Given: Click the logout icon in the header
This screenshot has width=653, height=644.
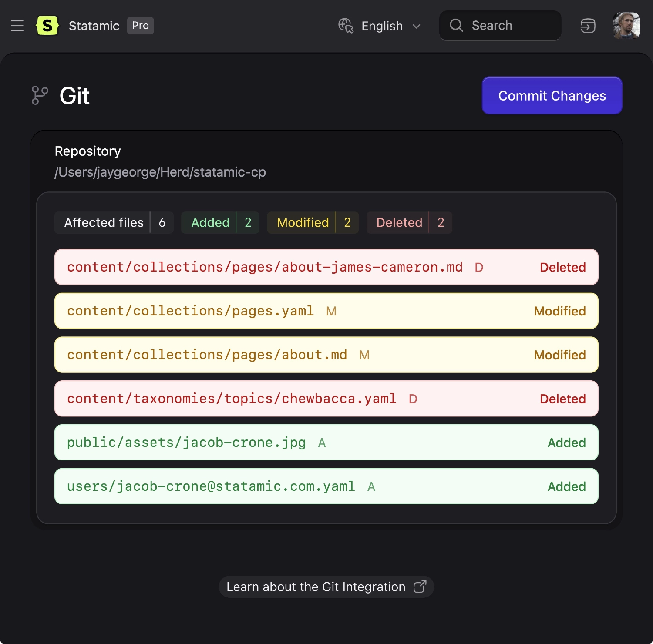Looking at the screenshot, I should [588, 26].
